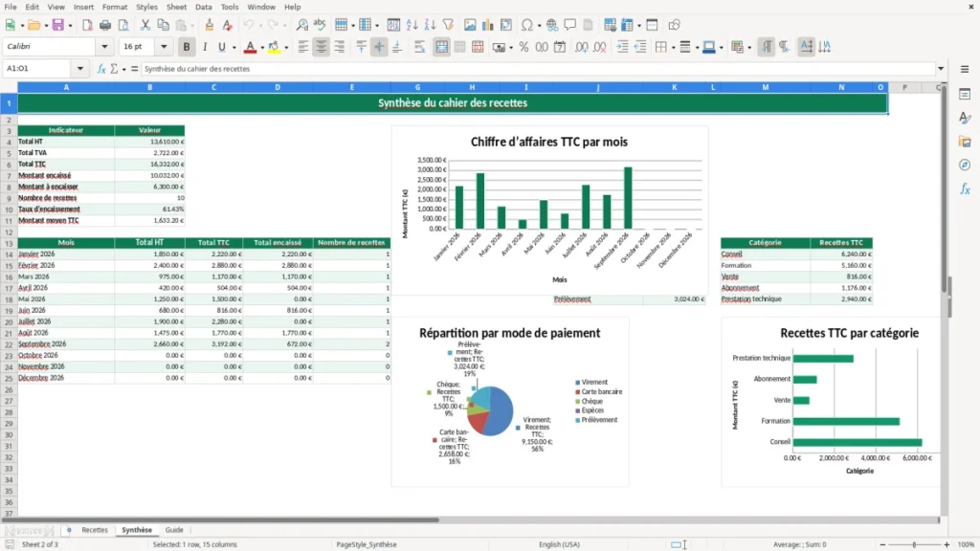Screen dimensions: 980x551
Task: Open sidebar Gallery panel
Action: pyautogui.click(x=965, y=142)
